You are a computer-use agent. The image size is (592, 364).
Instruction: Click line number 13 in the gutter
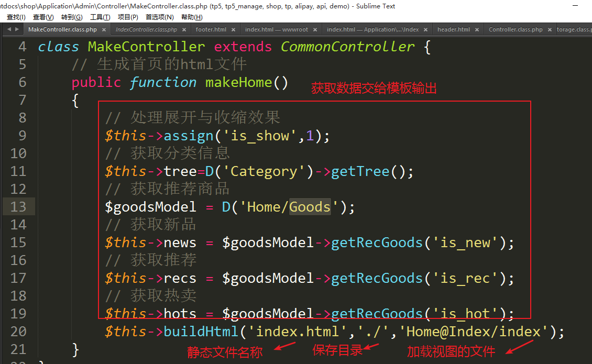[x=18, y=207]
